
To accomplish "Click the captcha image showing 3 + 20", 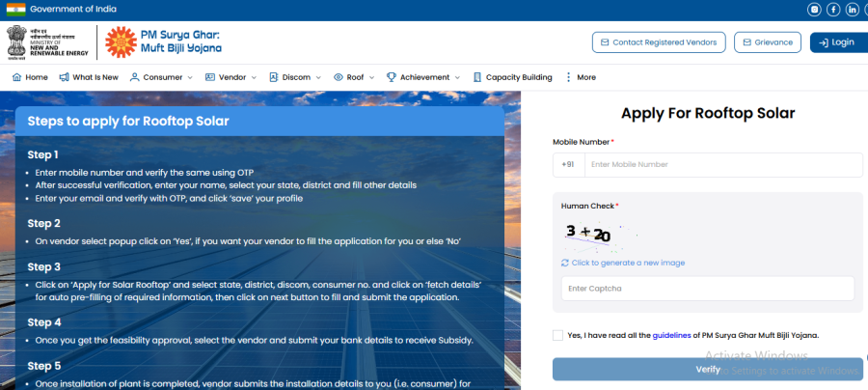I will tap(601, 236).
